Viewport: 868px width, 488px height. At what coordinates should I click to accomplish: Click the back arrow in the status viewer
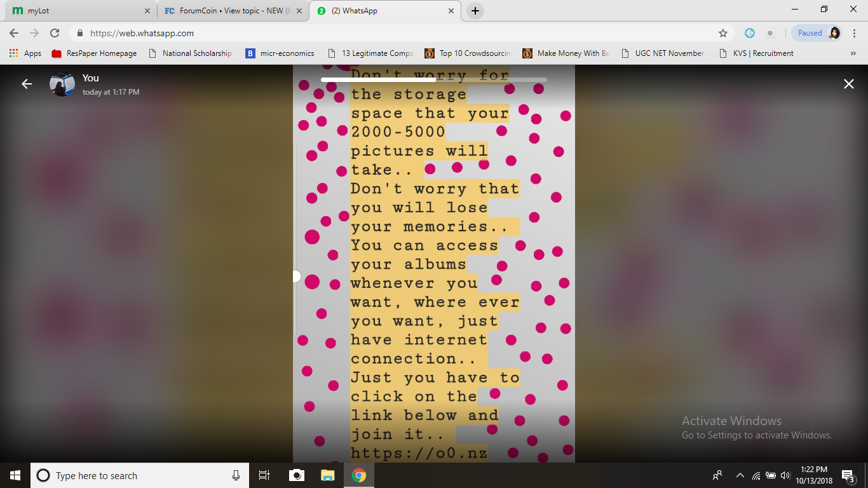26,83
